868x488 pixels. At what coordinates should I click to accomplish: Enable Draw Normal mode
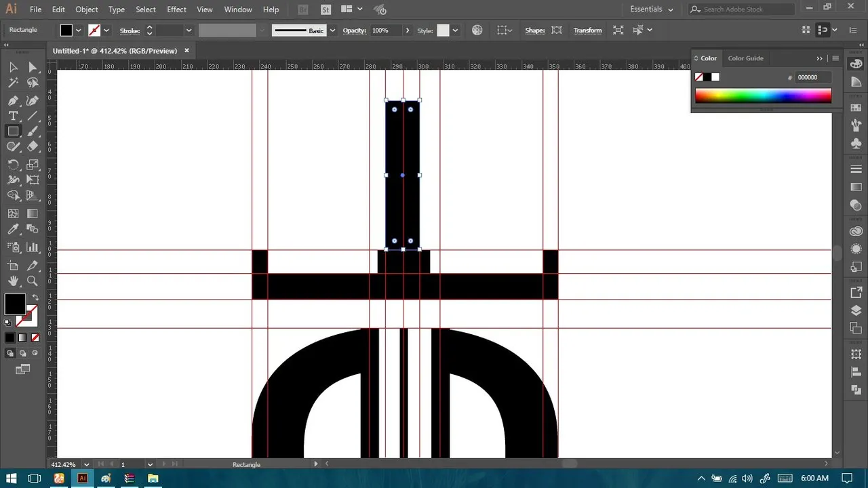(x=10, y=353)
